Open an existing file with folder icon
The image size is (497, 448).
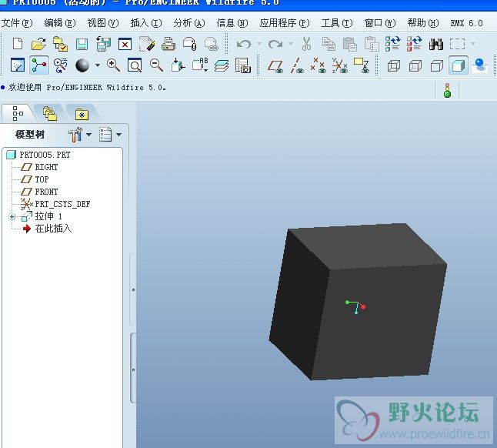(38, 44)
